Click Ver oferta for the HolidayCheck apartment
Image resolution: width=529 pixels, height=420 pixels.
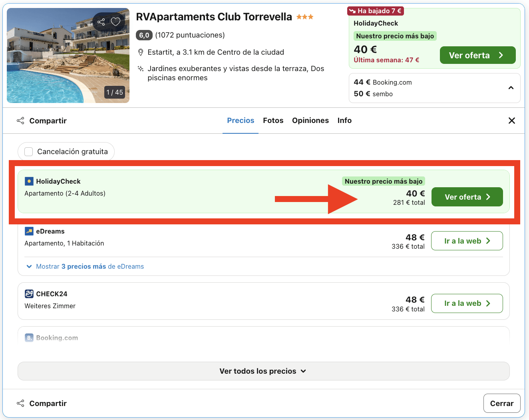[x=467, y=197]
